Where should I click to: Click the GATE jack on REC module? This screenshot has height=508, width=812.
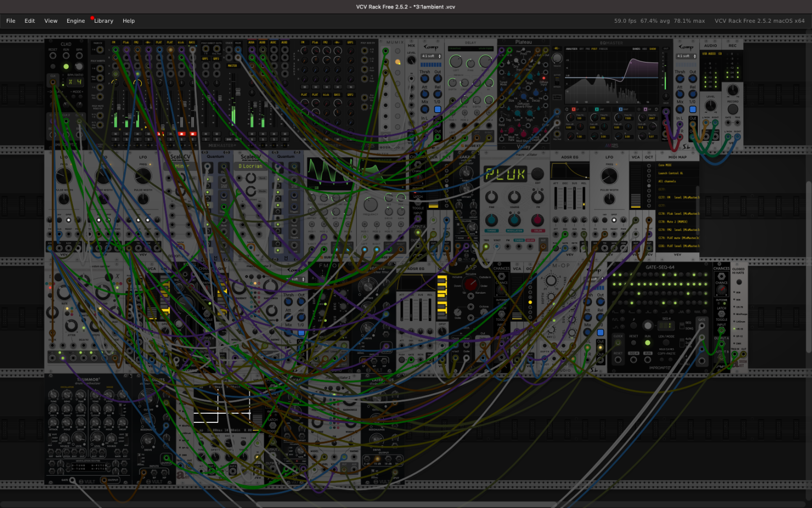click(x=728, y=122)
